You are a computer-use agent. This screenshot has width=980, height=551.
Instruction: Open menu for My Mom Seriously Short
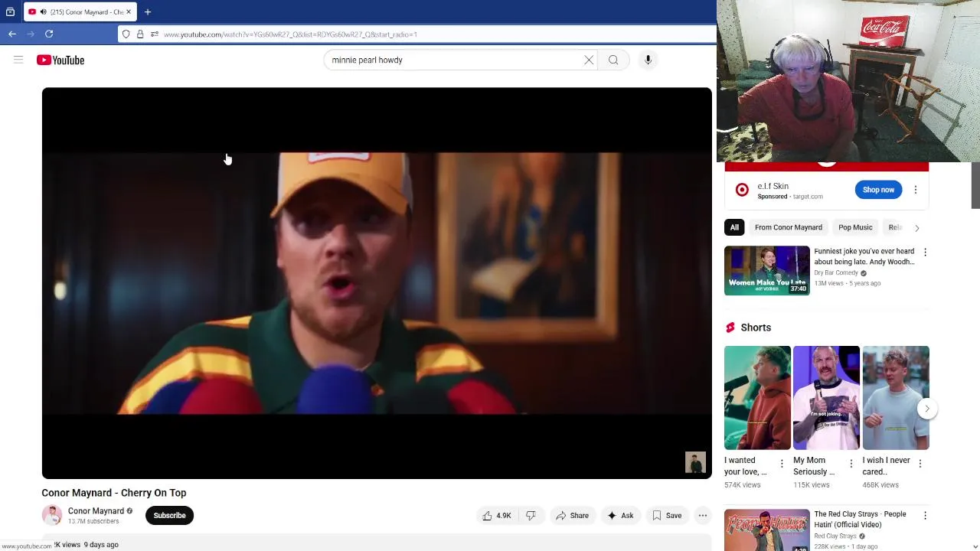pos(851,464)
